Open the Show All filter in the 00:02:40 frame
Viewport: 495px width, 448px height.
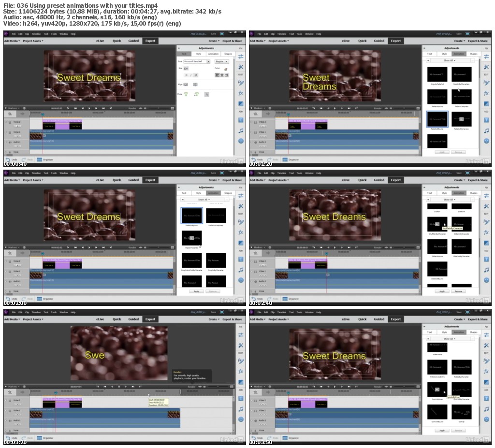pos(450,200)
